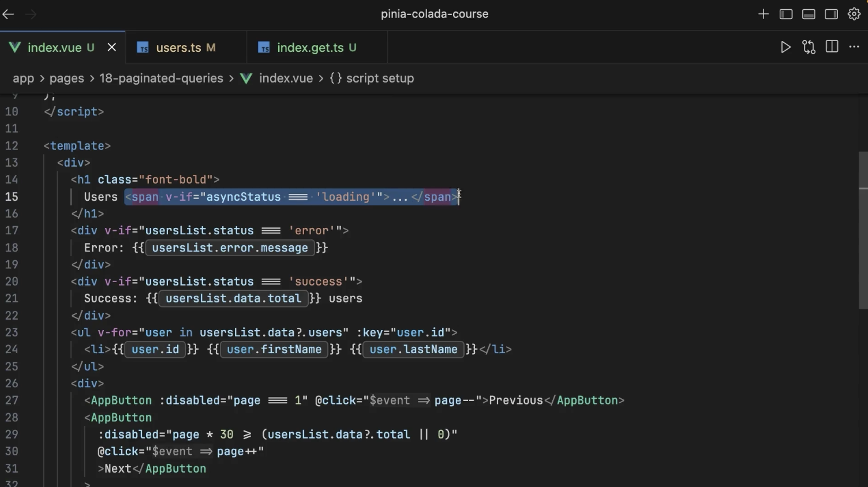The width and height of the screenshot is (868, 487).
Task: Close the index.vue tab
Action: pyautogui.click(x=112, y=47)
